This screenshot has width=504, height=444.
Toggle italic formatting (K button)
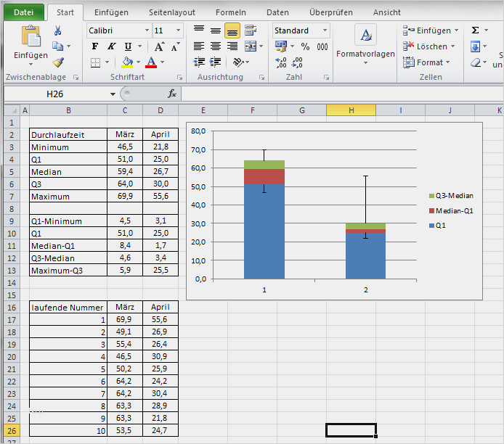[111, 46]
